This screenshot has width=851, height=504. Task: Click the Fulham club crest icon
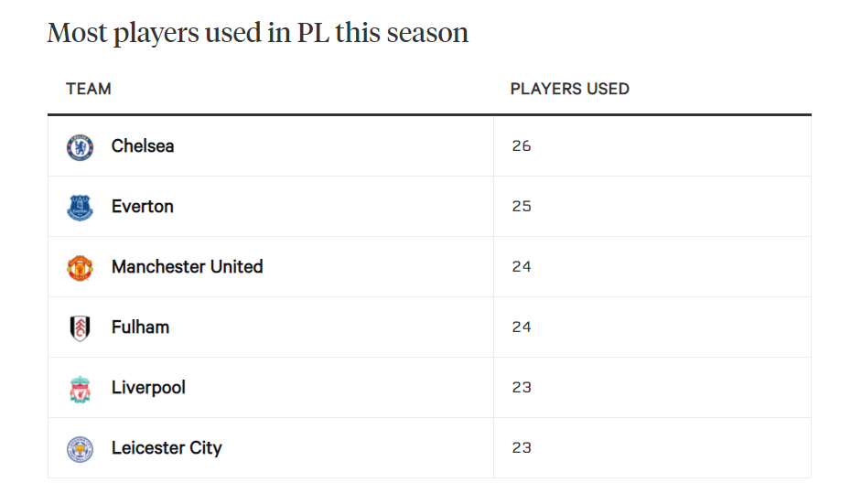point(80,327)
